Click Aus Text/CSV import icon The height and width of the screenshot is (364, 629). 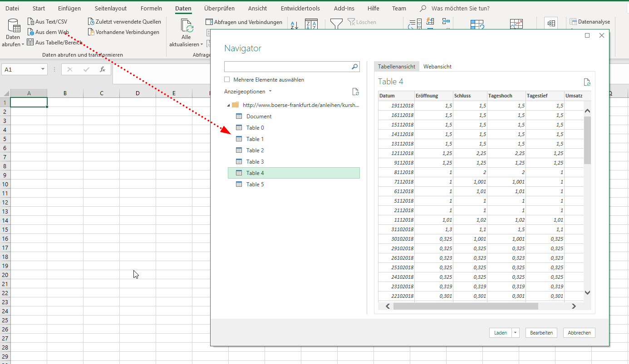click(x=31, y=22)
